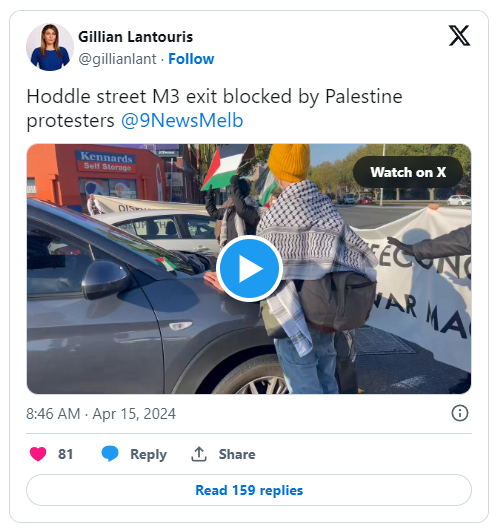Click the Hoddle street tweet text
The height and width of the screenshot is (530, 502).
tap(214, 109)
